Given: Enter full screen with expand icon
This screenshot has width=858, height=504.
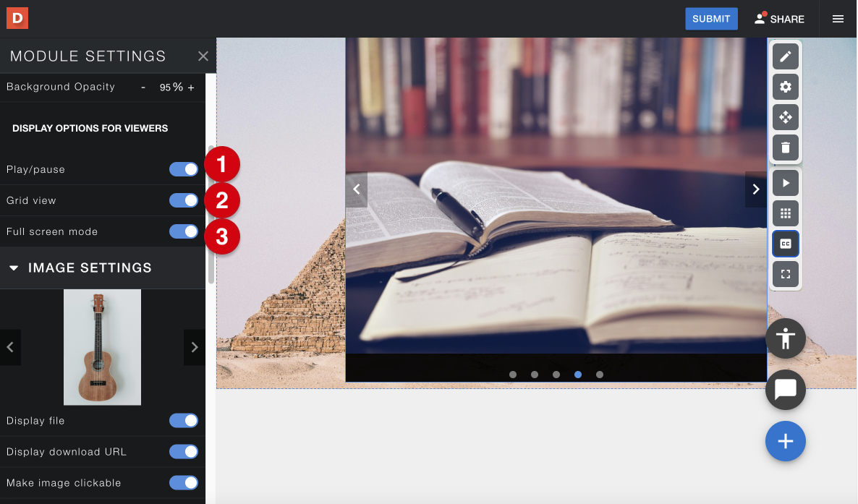Looking at the screenshot, I should click(x=785, y=274).
